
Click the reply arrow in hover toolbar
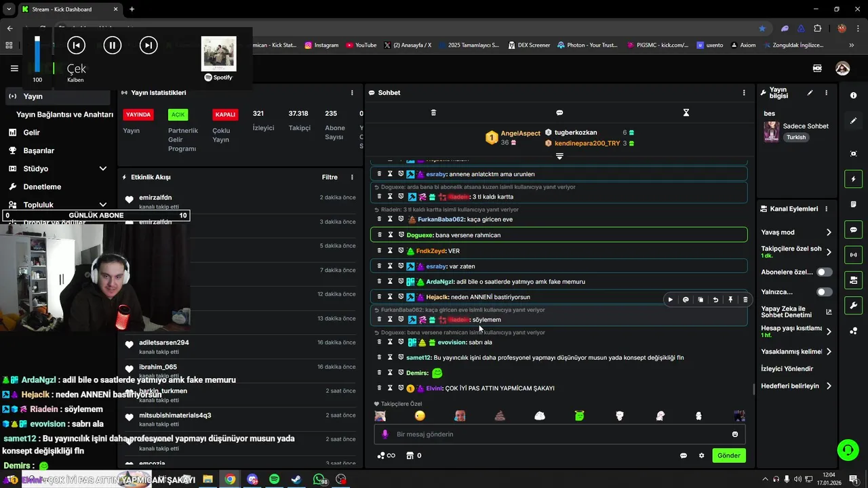pos(715,300)
